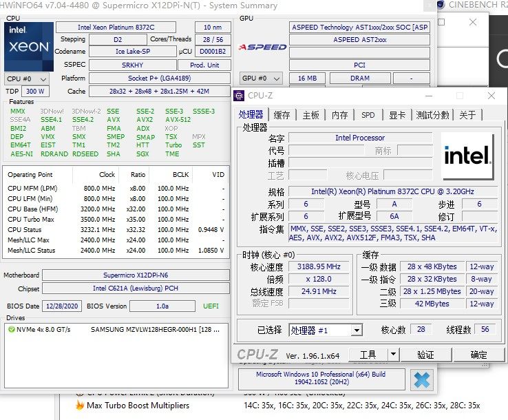
Task: Click the Cinebench icon in background title bar
Action: [x=441, y=5]
